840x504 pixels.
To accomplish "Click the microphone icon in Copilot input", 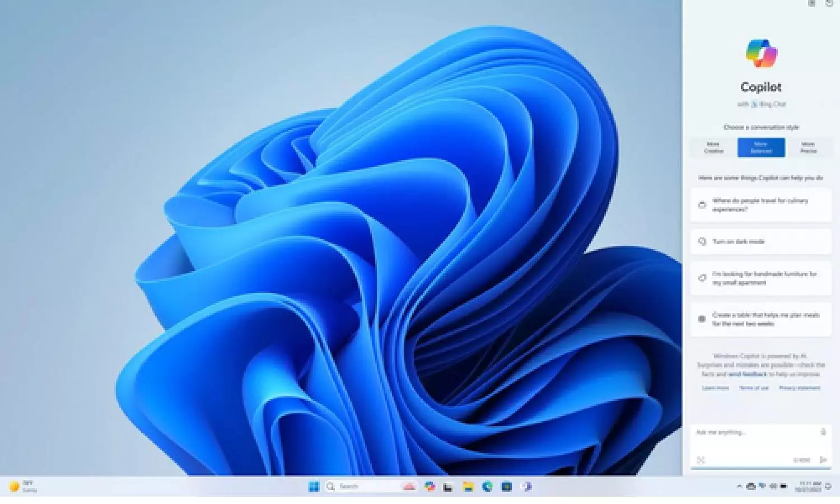I will point(823,432).
